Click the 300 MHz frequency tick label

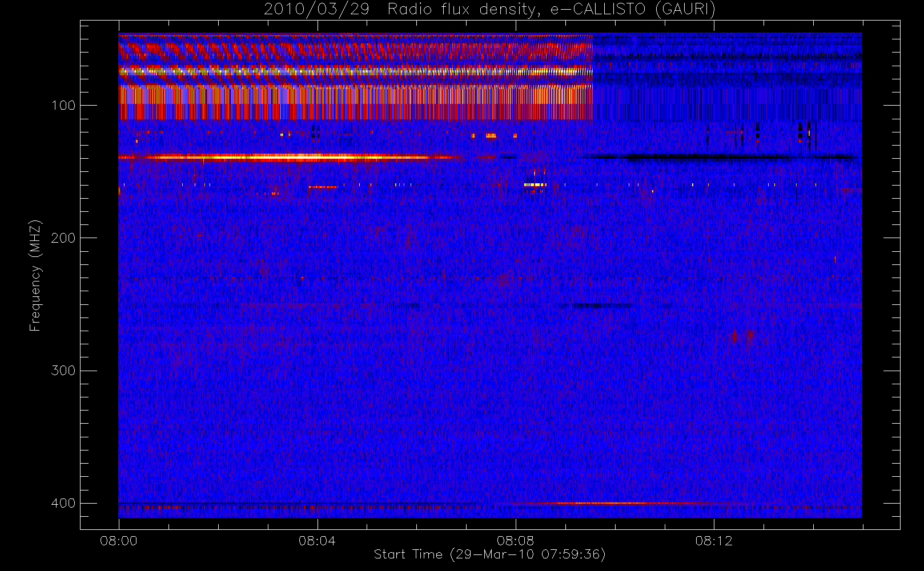point(63,371)
